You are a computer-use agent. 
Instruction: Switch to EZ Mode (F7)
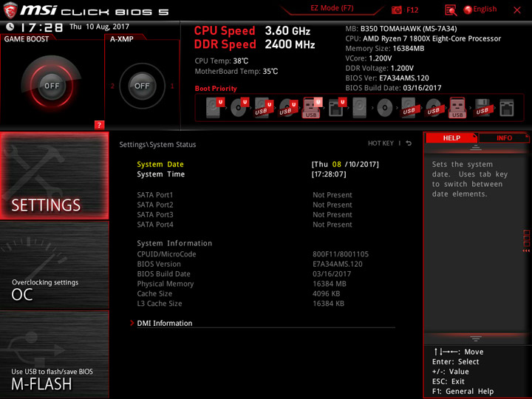pos(332,8)
